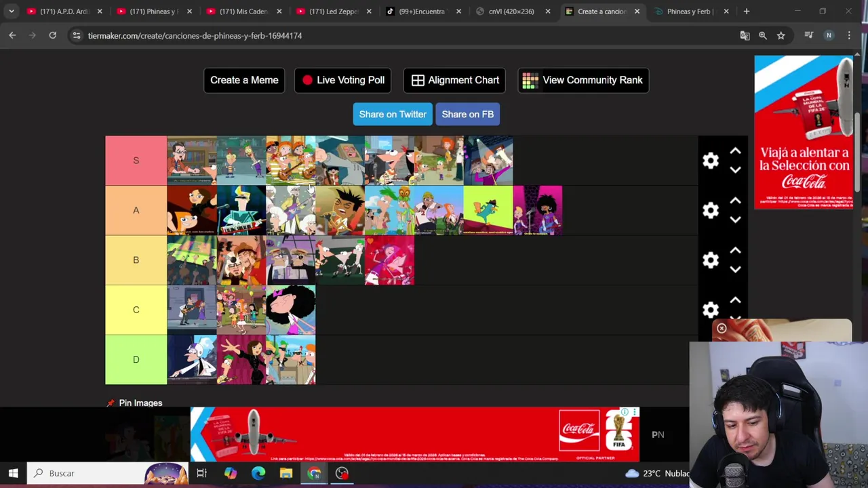Go back in browser history
This screenshot has width=868, height=488.
12,35
